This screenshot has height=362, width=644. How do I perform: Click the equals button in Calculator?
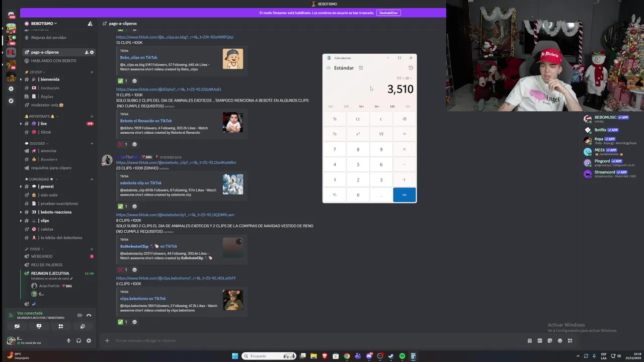(405, 195)
